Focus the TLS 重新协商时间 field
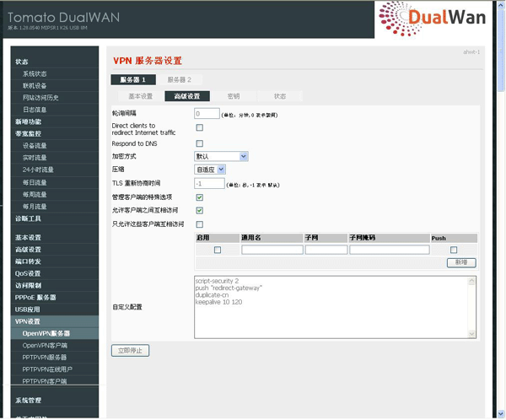The image size is (506, 420). click(x=209, y=183)
